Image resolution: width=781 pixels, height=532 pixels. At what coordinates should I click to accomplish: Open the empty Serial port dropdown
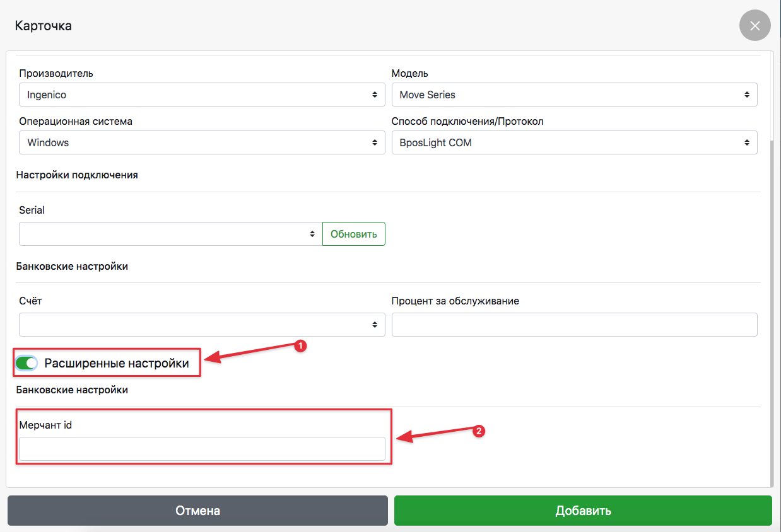(170, 234)
